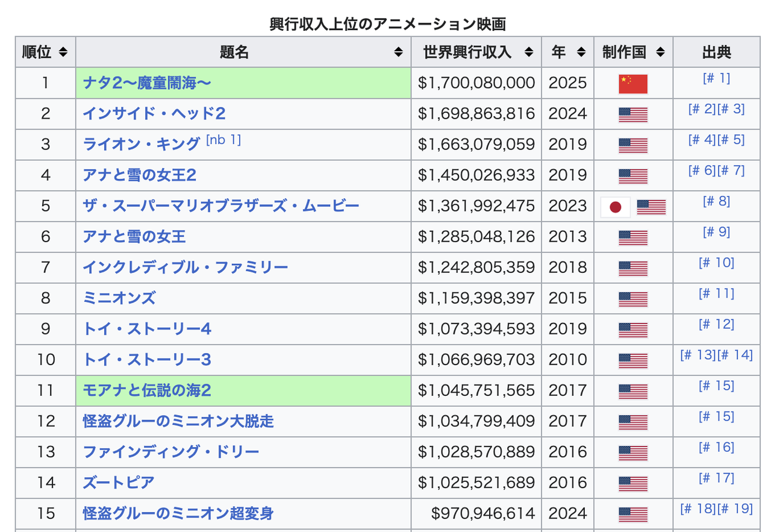Go to the インクレディブル・ファミリー article
Image resolution: width=771 pixels, height=532 pixels.
coord(186,267)
